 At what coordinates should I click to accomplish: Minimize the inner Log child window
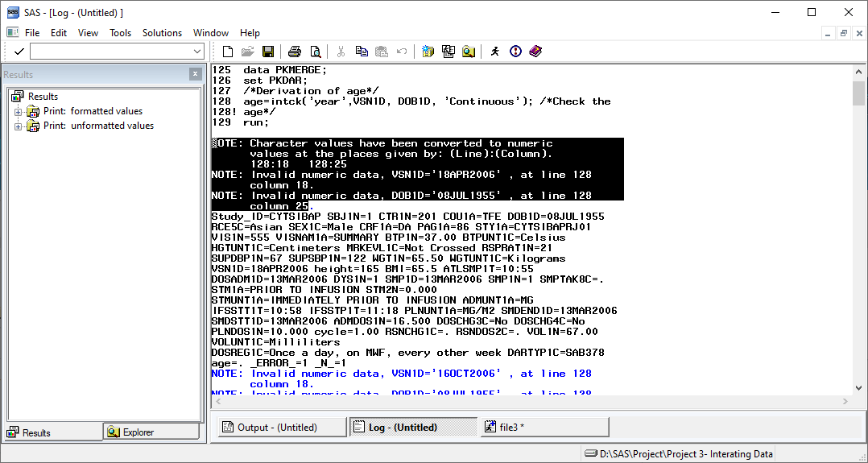828,33
